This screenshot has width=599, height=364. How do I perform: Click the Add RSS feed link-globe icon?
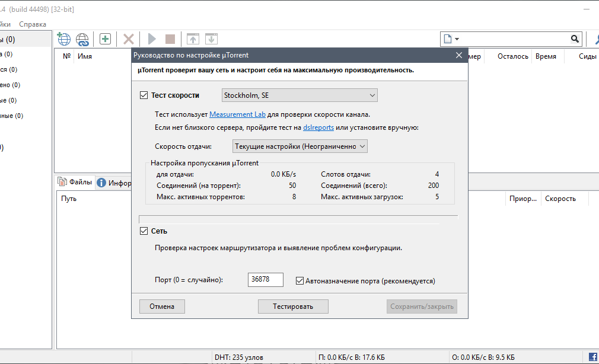(x=82, y=39)
